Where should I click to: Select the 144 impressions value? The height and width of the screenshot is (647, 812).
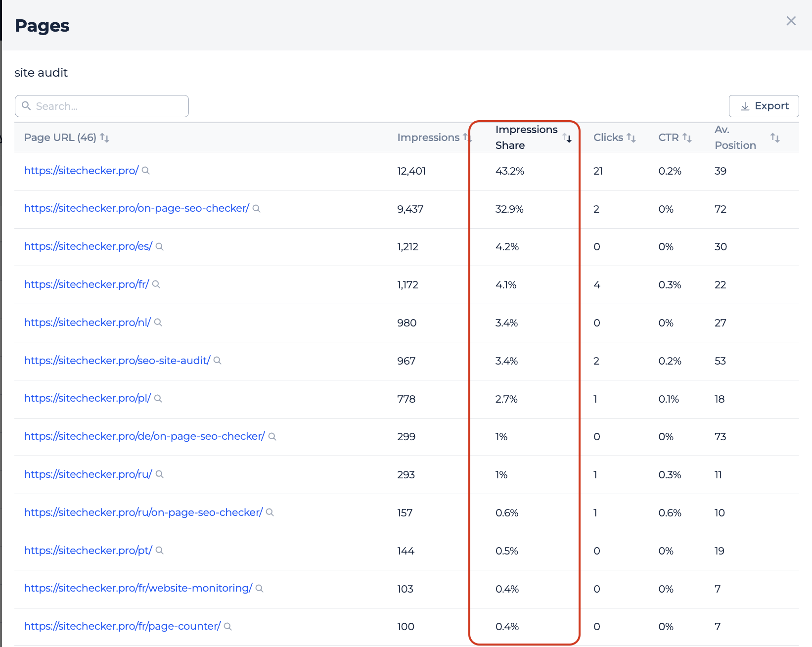(406, 551)
